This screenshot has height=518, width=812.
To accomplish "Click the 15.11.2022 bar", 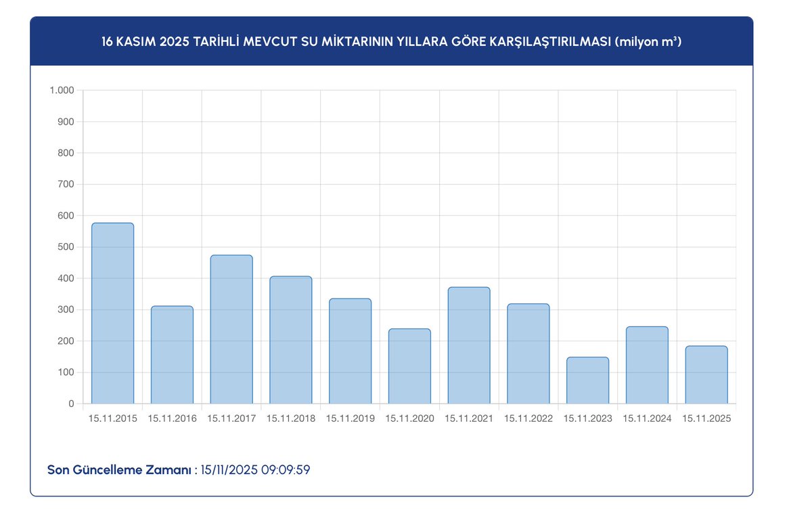I will coord(528,352).
